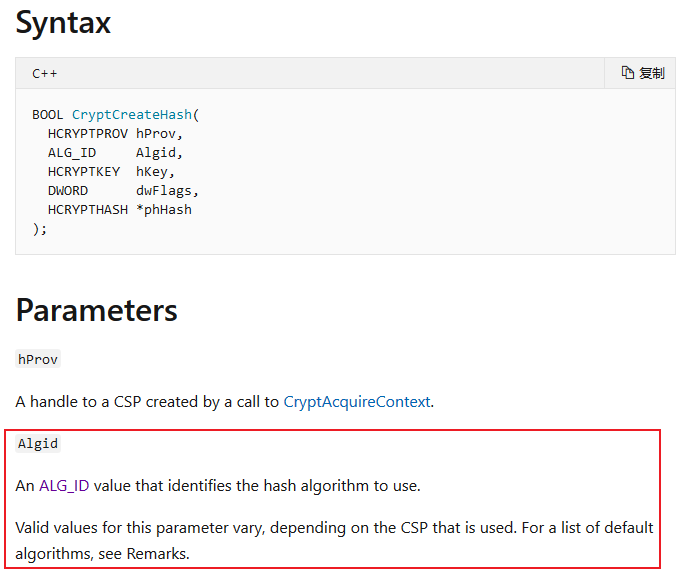The height and width of the screenshot is (572, 694).
Task: Click HCRYPTPROV type in the code block
Action: 88,134
